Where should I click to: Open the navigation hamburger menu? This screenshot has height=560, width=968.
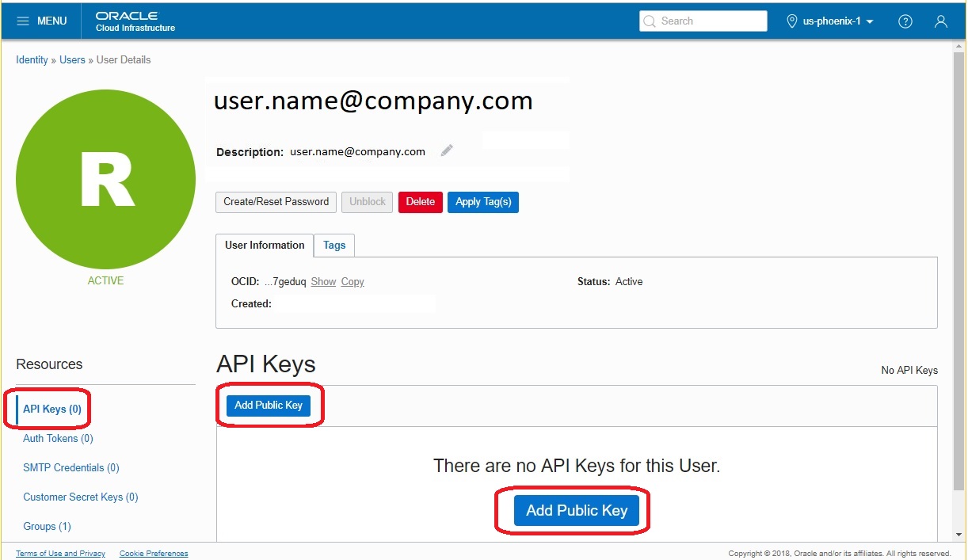coord(23,21)
